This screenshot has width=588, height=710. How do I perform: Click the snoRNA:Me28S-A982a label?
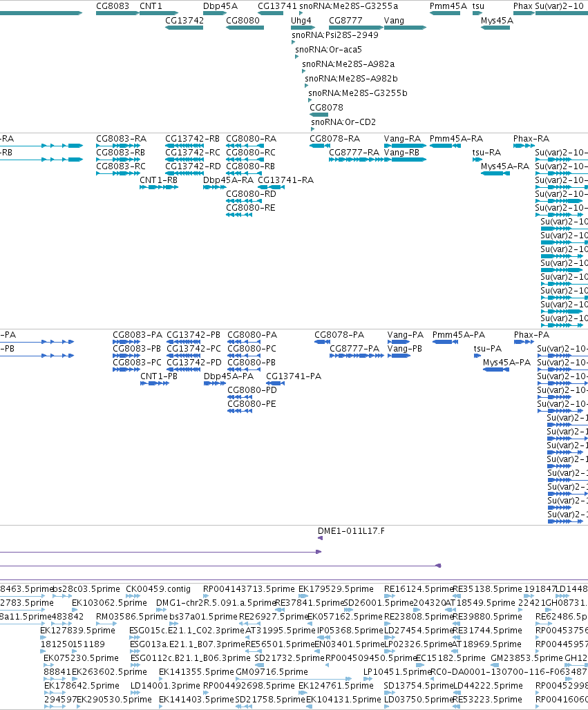(x=348, y=64)
